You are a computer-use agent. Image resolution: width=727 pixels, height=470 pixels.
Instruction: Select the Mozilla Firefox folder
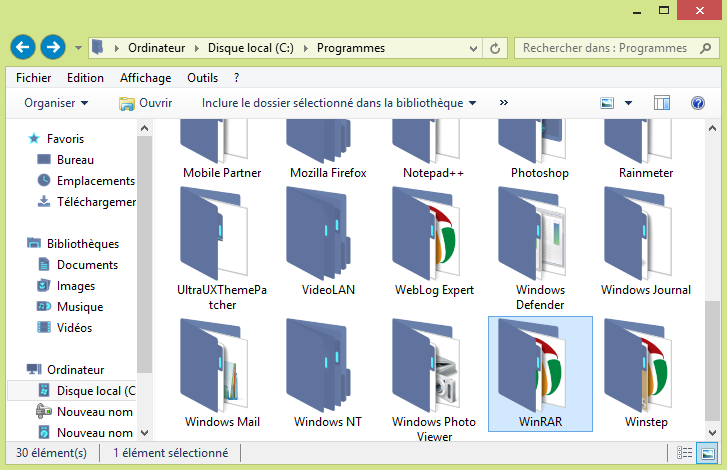click(x=328, y=150)
